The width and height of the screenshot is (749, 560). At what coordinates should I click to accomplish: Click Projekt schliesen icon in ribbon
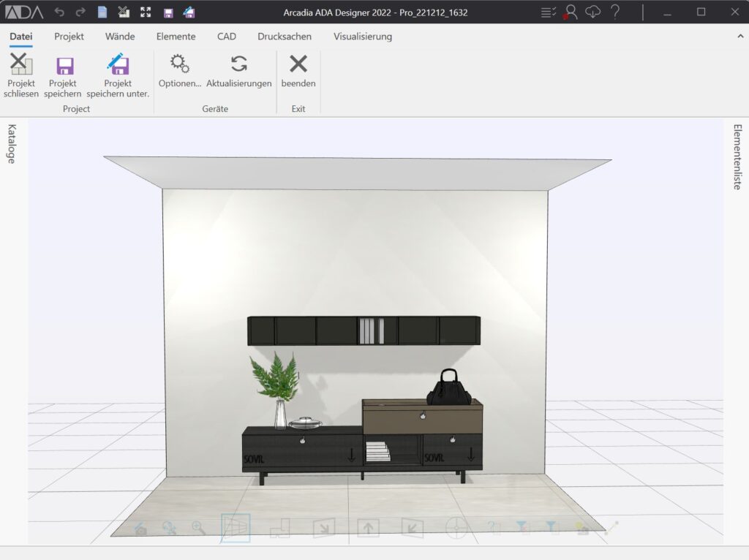[21, 65]
